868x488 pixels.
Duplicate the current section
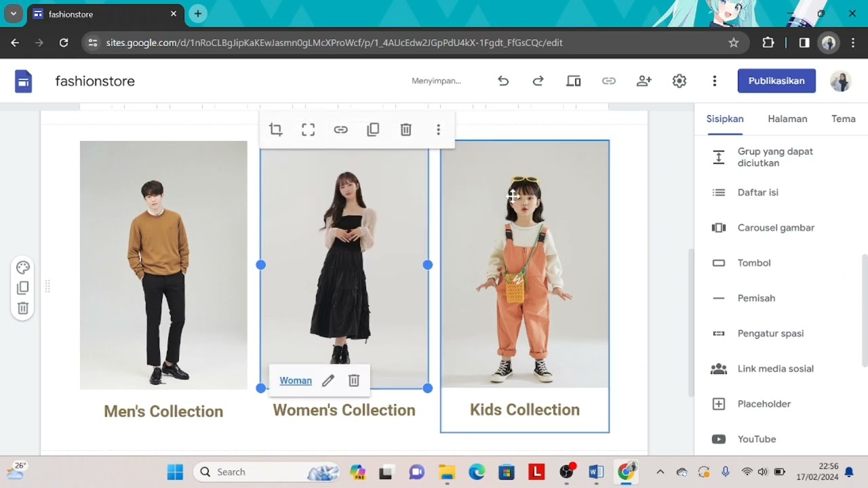pyautogui.click(x=23, y=288)
